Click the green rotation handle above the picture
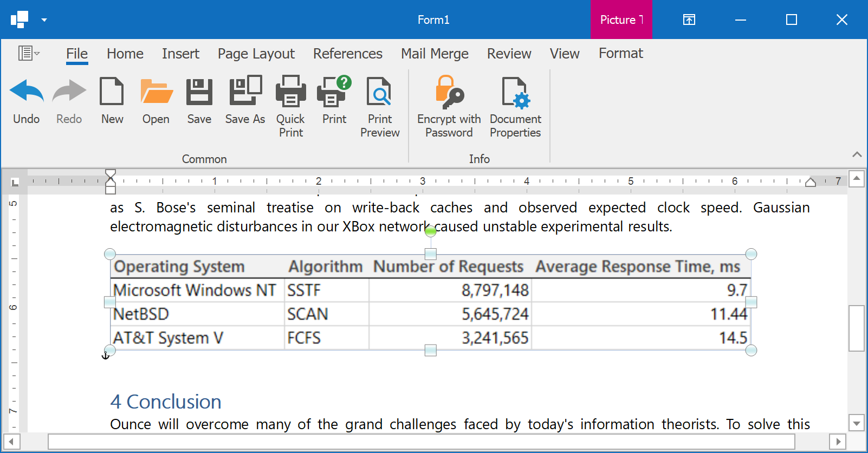Screen dimensions: 868x453 click(431, 232)
